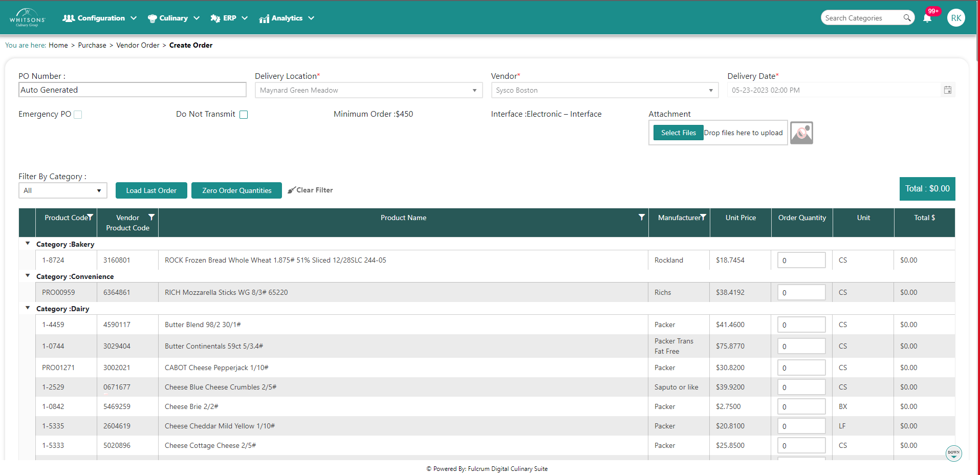Click the Butter Blend order quantity field
Viewport: 980px width, 475px height.
pyautogui.click(x=801, y=325)
